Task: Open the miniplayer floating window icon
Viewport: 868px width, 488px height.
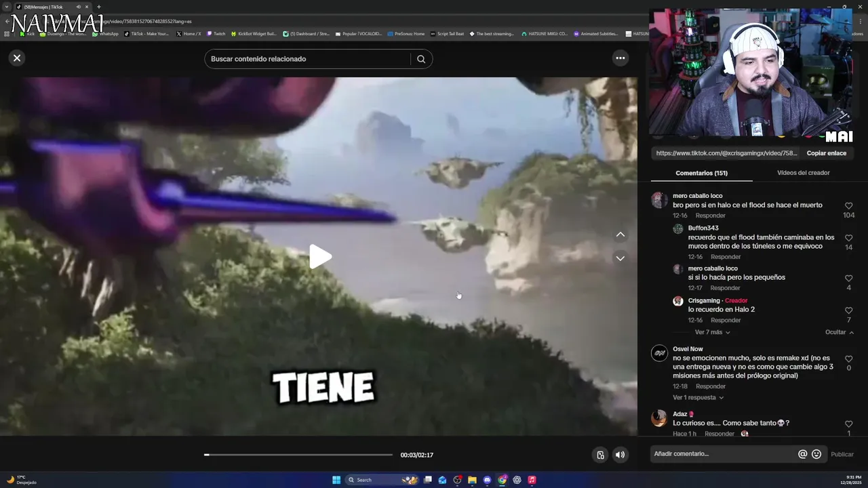Action: coord(600,455)
